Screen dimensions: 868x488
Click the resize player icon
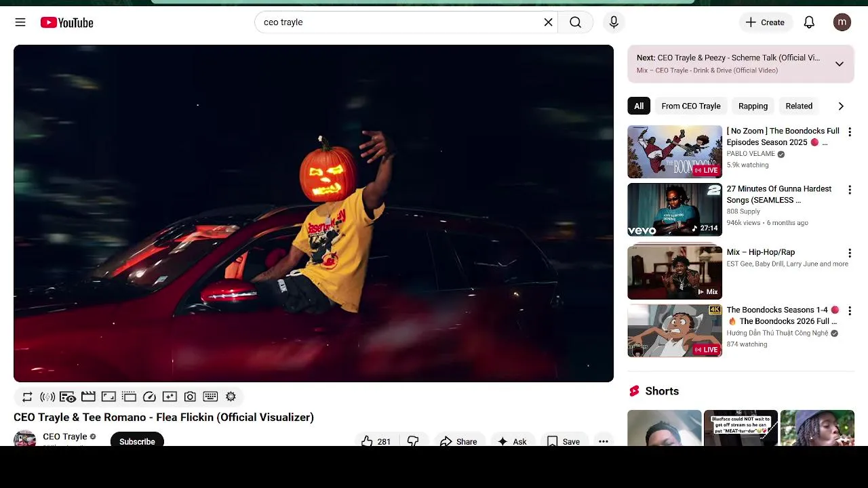[x=108, y=396]
